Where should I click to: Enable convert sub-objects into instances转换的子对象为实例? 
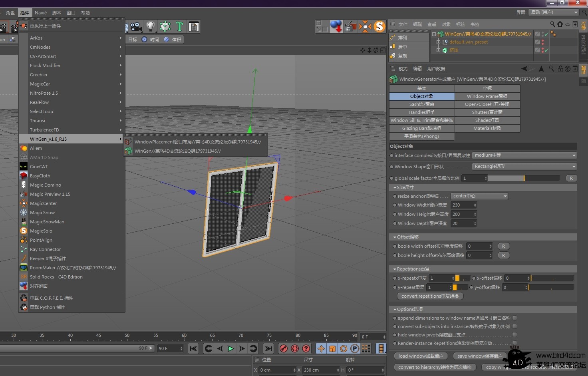coord(515,326)
